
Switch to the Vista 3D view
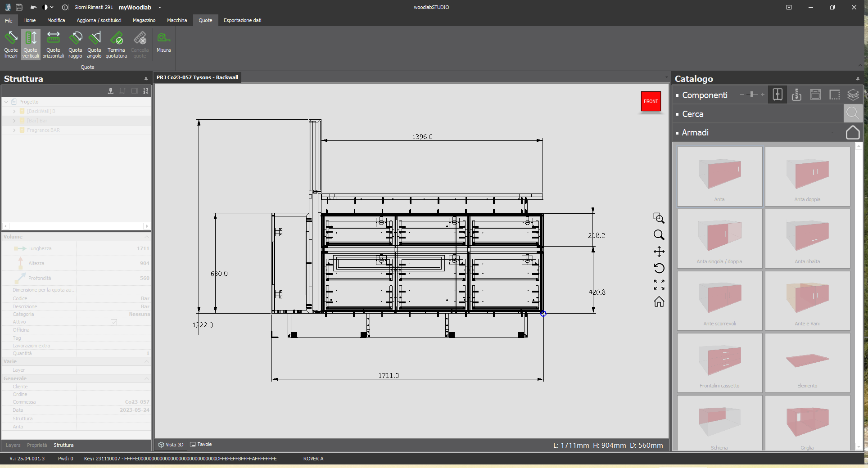point(171,445)
